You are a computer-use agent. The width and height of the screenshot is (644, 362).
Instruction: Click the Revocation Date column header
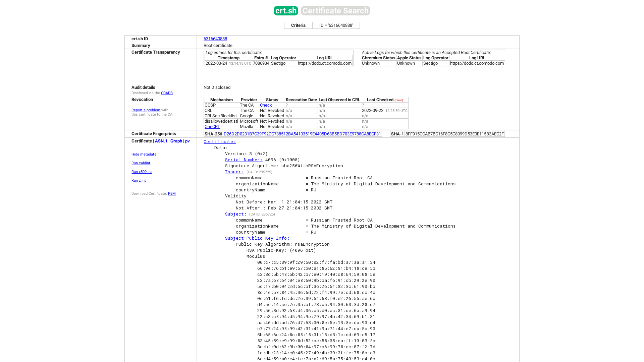coord(301,100)
